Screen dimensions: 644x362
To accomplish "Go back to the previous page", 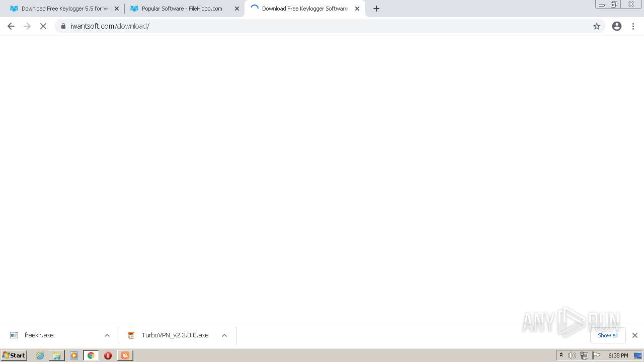I will click(x=11, y=26).
